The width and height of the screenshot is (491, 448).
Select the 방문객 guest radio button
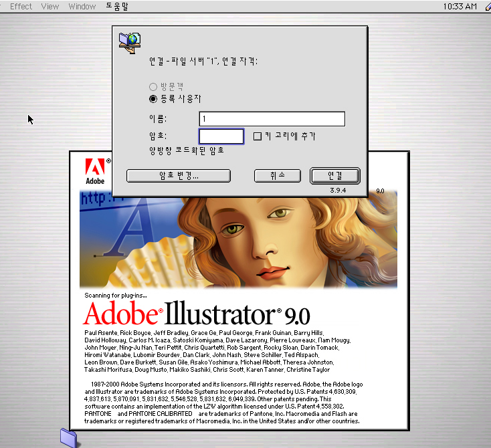point(154,87)
